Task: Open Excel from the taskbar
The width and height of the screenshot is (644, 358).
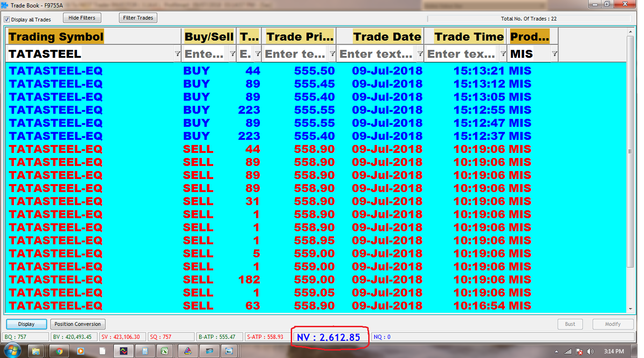Action: coord(165,351)
